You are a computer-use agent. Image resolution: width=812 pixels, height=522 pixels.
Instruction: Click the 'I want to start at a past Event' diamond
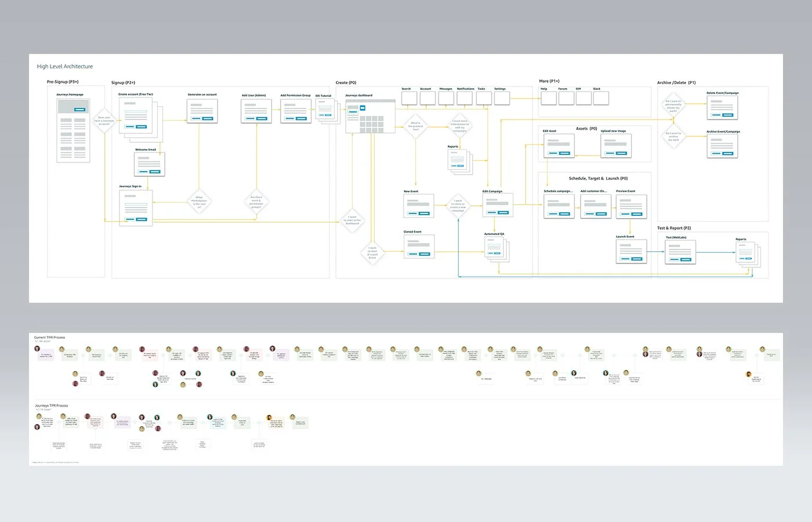coord(372,252)
